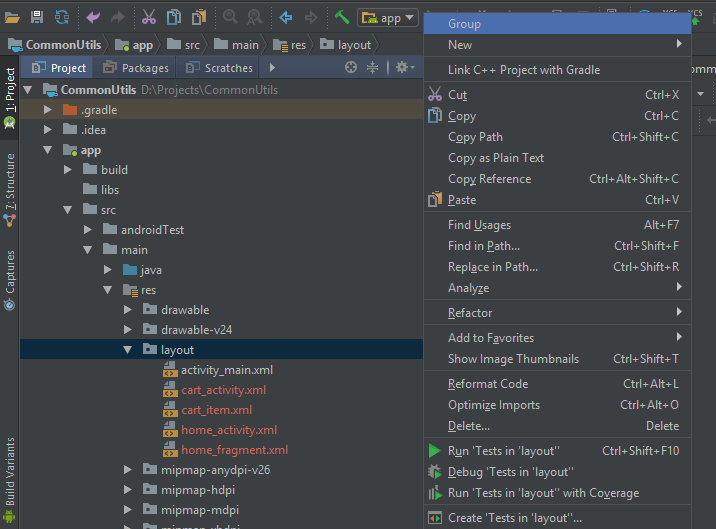Screen dimensions: 716x529
Task: Click the Scroll from Source target icon
Action: point(351,68)
